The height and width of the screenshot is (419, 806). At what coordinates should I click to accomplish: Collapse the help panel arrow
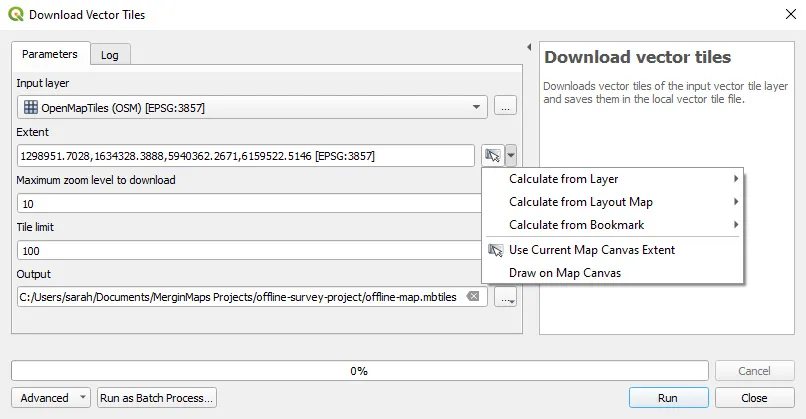pos(529,47)
